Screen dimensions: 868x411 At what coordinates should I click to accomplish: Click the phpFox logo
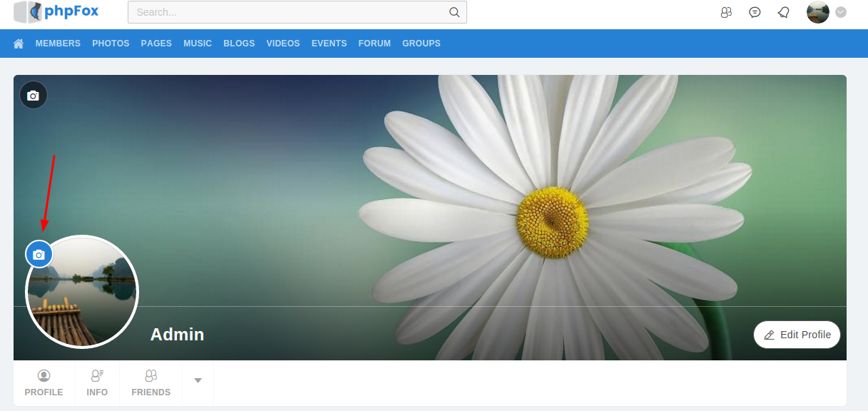pyautogui.click(x=56, y=12)
